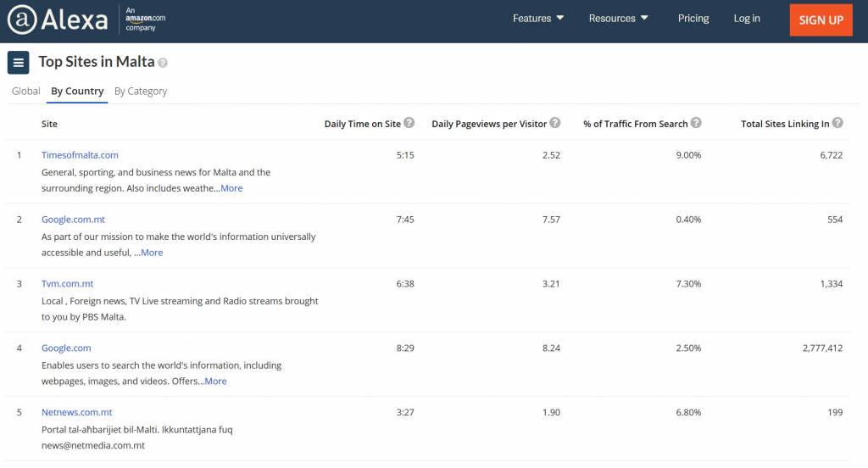Click the Site column header

tap(49, 124)
